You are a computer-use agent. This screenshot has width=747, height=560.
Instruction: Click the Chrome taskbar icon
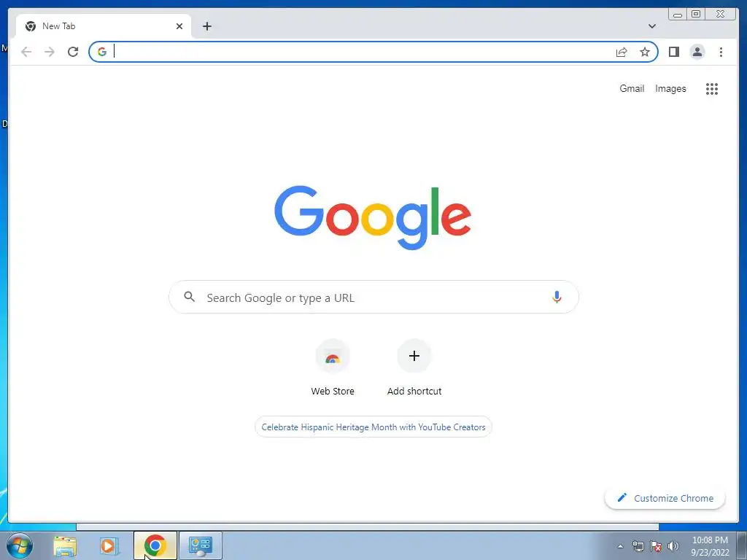155,545
